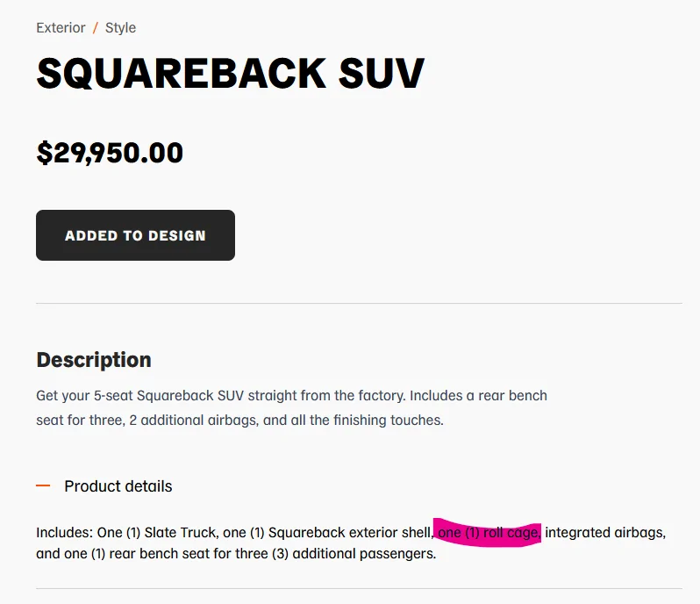Click the pink highlighted roll cage text

click(x=489, y=533)
